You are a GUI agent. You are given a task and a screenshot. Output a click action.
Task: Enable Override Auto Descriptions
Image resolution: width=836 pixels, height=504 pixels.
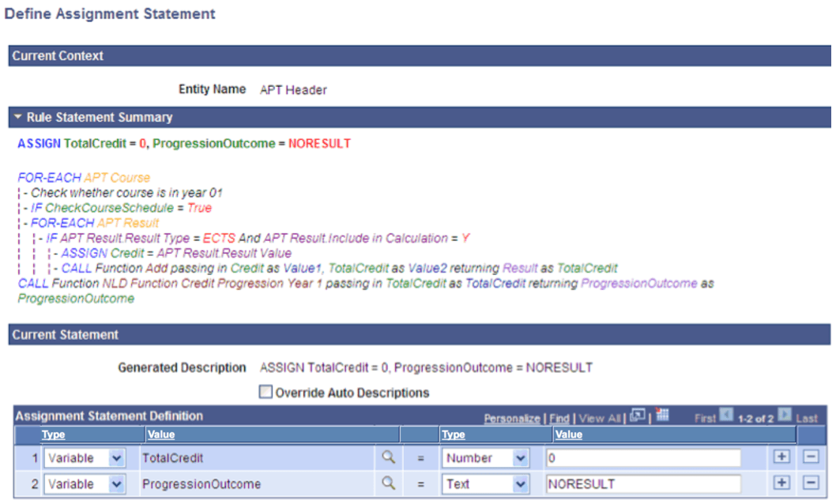[266, 392]
